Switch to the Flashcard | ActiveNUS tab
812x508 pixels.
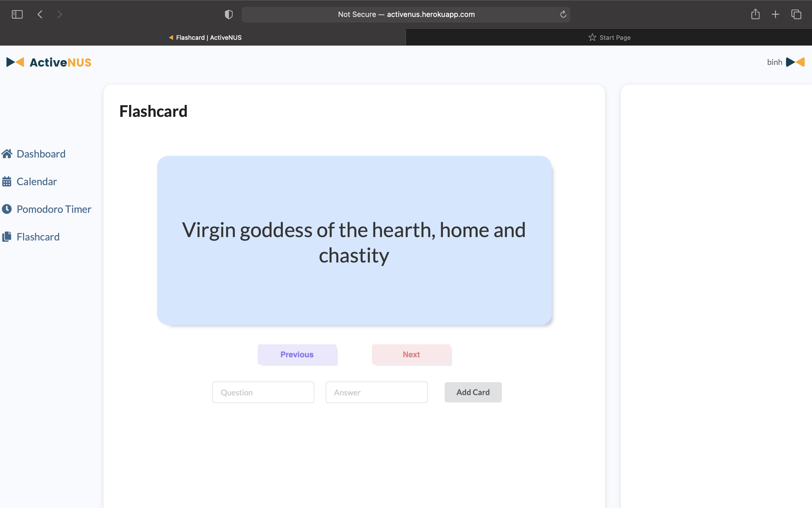click(x=203, y=38)
